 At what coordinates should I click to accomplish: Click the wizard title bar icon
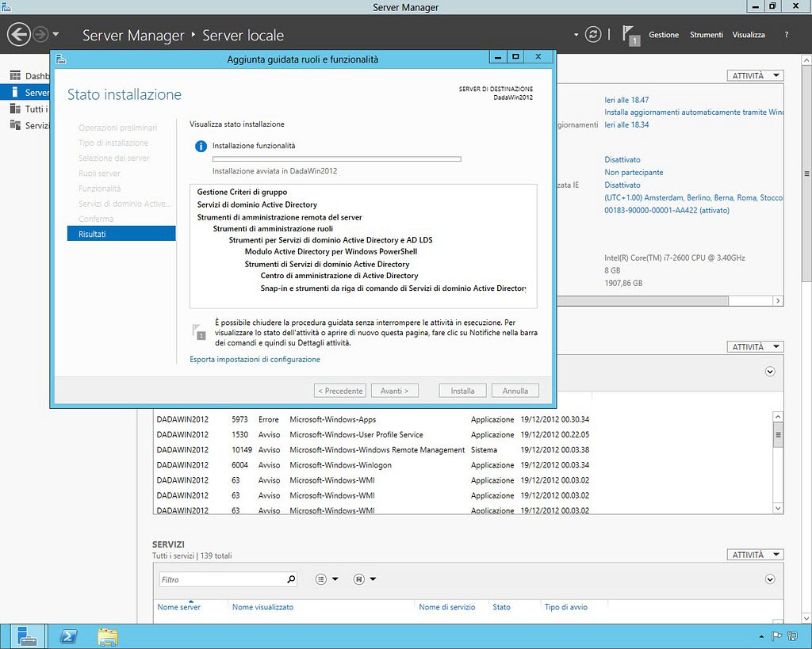tap(60, 59)
